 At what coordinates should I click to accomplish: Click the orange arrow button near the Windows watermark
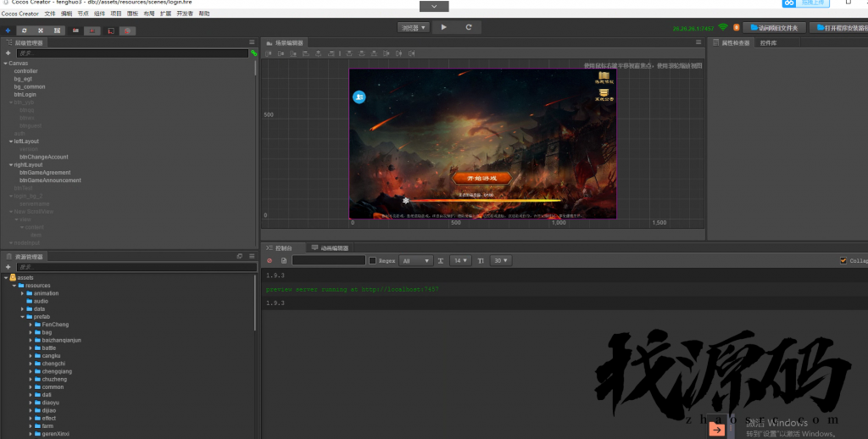pyautogui.click(x=717, y=430)
